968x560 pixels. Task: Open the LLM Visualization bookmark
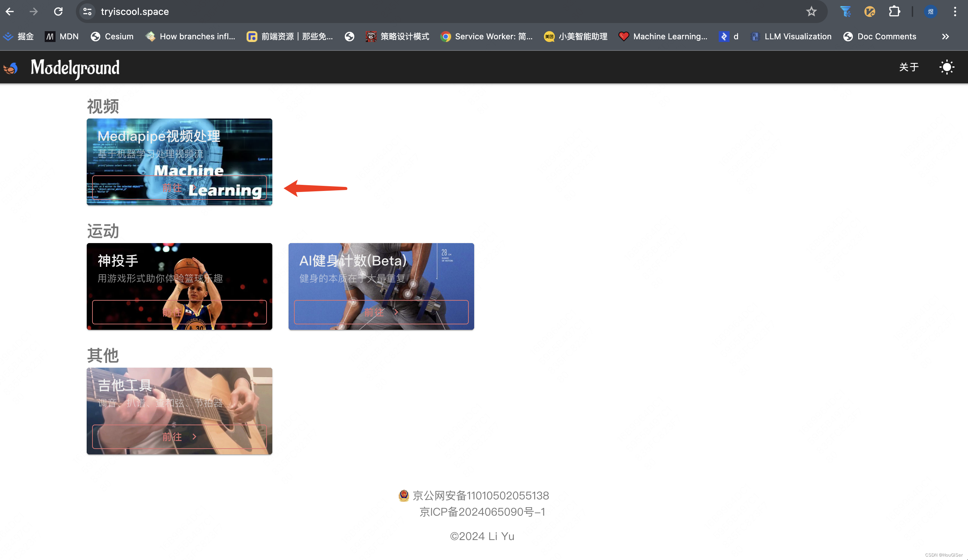(791, 37)
